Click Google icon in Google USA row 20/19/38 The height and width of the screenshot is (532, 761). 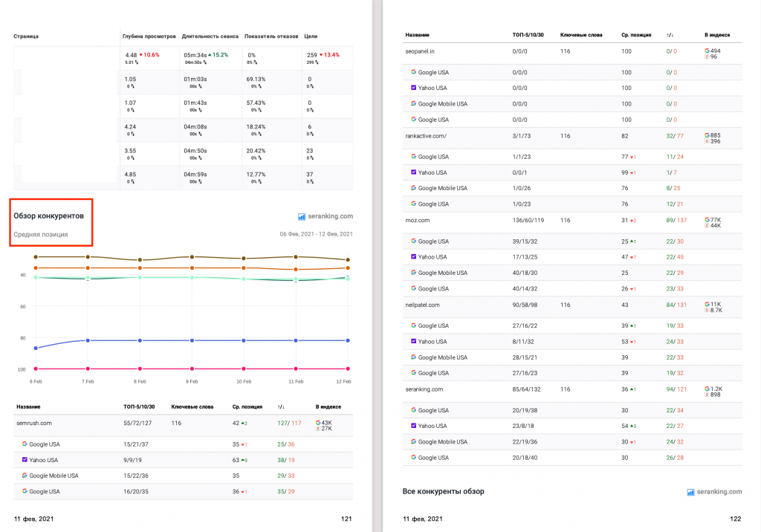tap(413, 409)
